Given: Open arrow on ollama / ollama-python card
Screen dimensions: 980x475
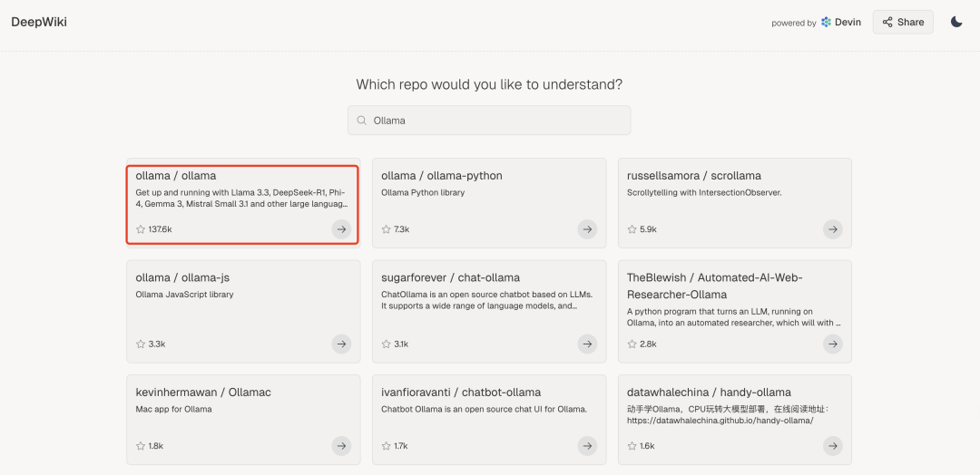Looking at the screenshot, I should point(587,229).
